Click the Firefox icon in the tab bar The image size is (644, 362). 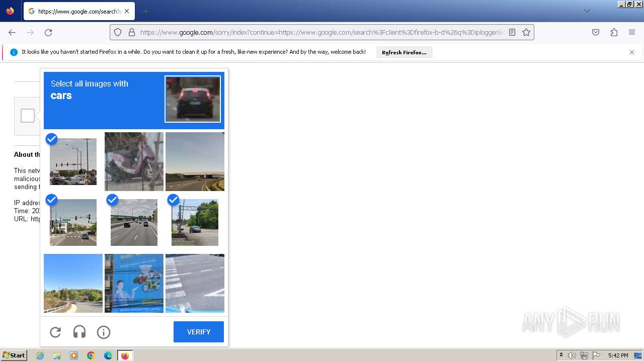coord(10,11)
